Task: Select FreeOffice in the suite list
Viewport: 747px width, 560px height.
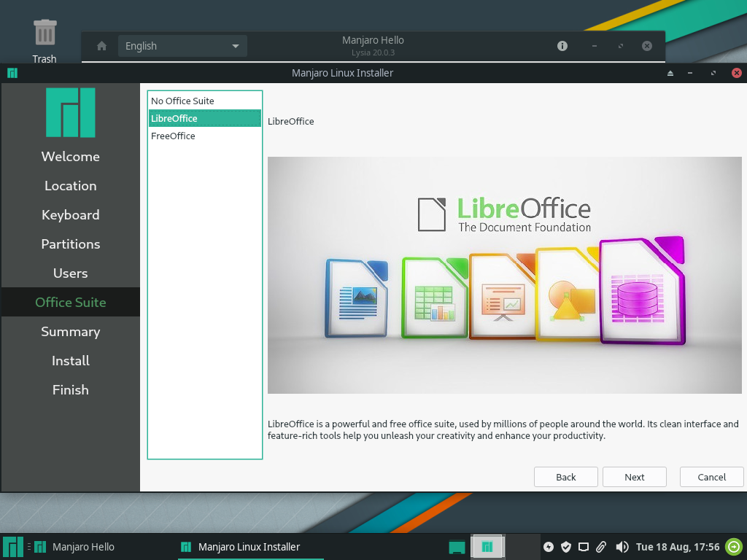Action: [205, 136]
